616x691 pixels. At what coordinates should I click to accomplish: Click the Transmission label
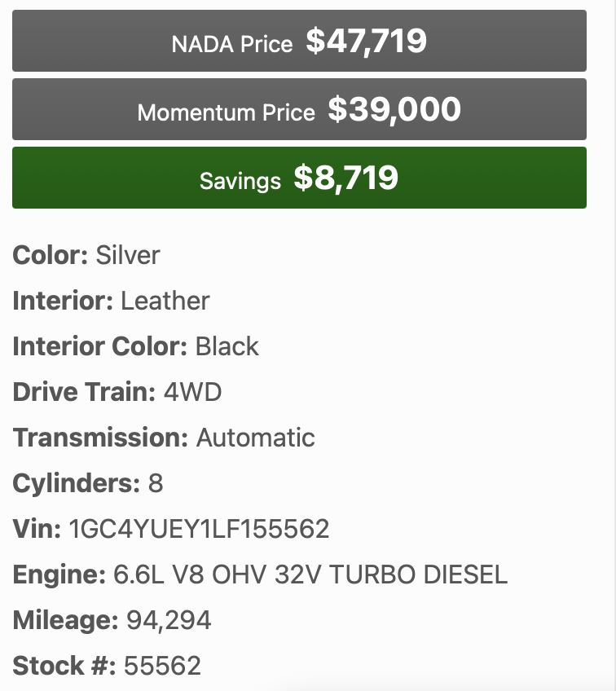pos(100,438)
